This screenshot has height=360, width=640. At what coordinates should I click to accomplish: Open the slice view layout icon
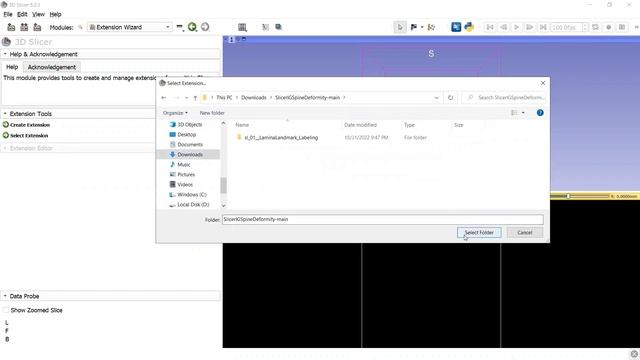242,27
